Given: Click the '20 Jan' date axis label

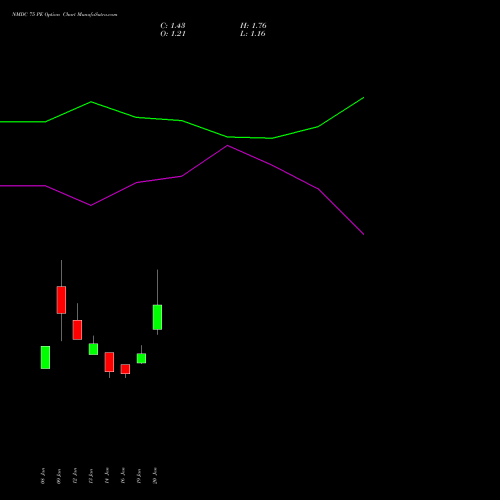Looking at the screenshot, I should [155, 476].
